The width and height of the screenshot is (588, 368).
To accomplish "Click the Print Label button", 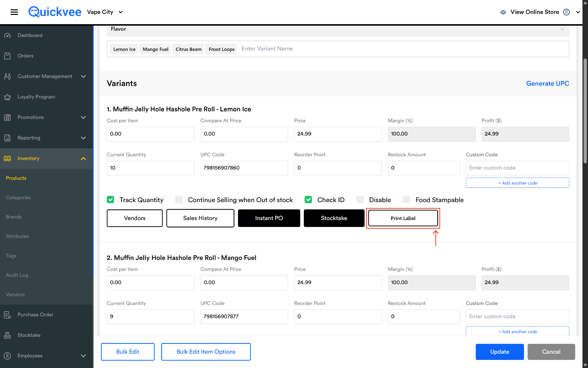I will [x=403, y=218].
